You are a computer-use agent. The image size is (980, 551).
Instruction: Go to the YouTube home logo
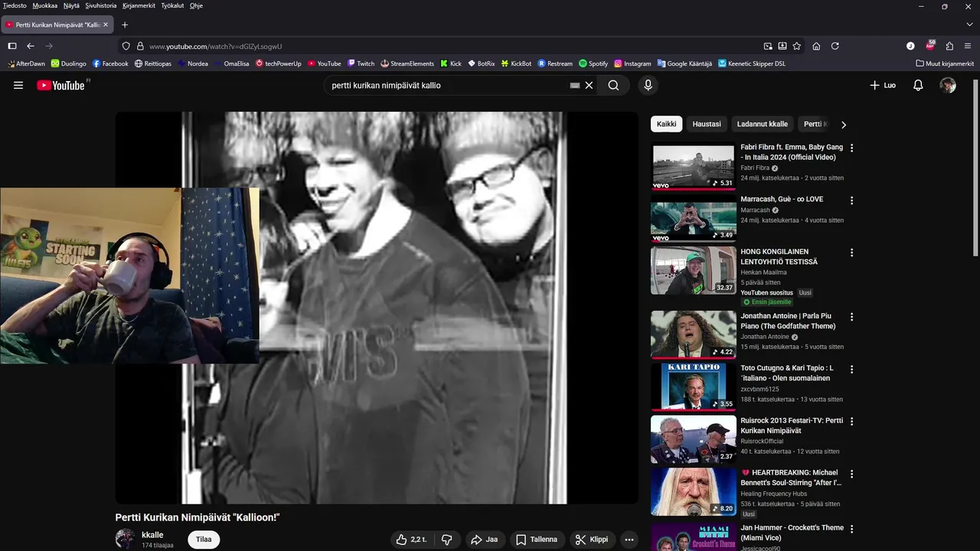coord(60,86)
